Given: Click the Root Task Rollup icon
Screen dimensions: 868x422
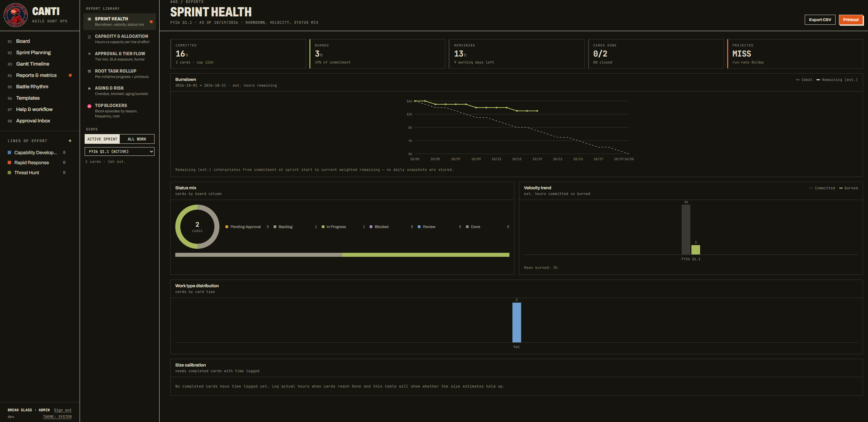Looking at the screenshot, I should [89, 71].
